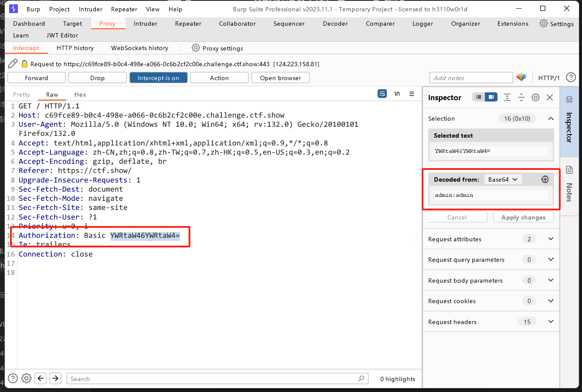Click the 0 highlights label
The height and width of the screenshot is (392, 582).
click(397, 378)
